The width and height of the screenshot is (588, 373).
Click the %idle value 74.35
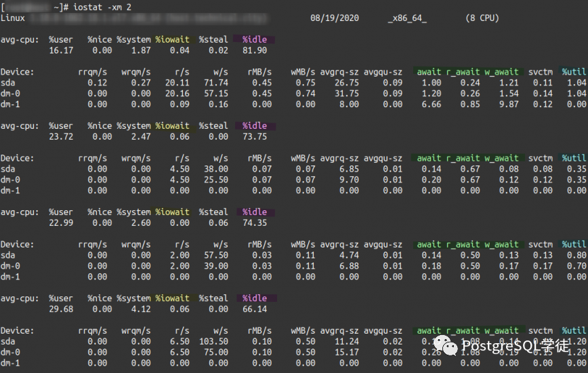tap(254, 222)
